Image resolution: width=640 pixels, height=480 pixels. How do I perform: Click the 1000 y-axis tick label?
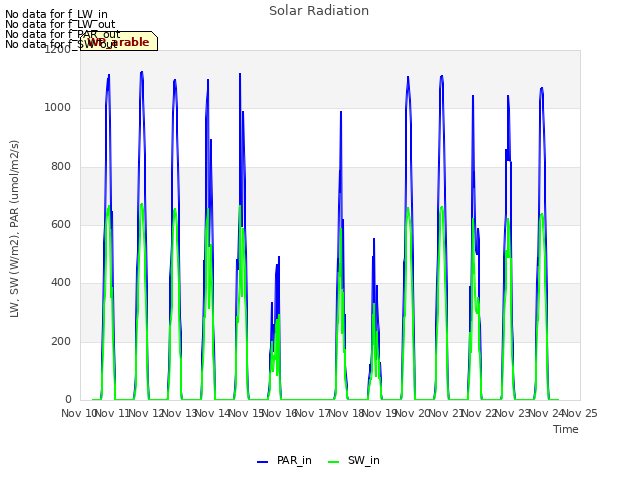click(x=58, y=108)
